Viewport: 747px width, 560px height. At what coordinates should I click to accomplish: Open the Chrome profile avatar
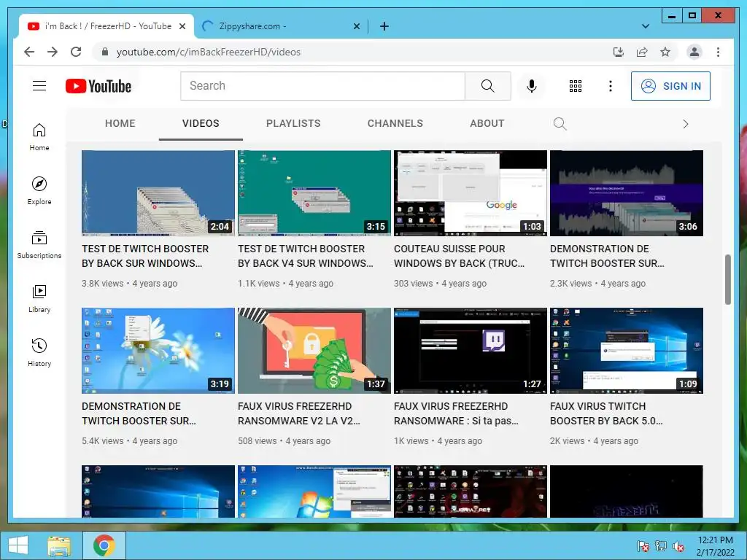694,52
